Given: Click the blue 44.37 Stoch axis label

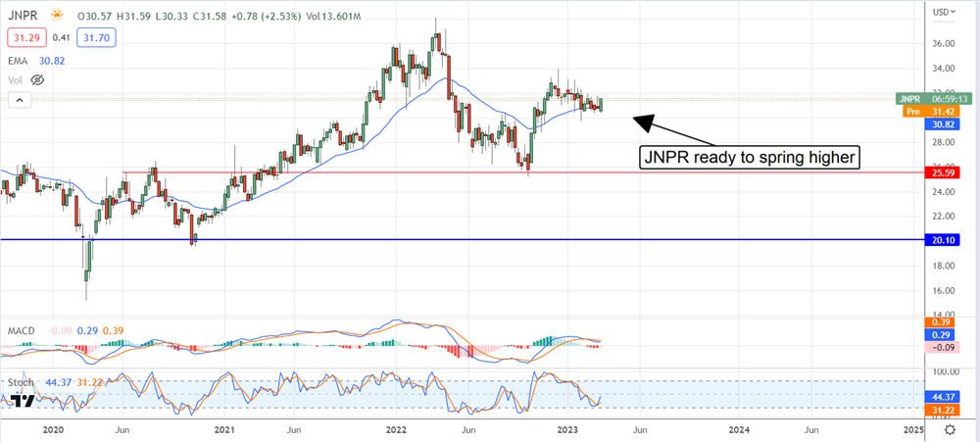Looking at the screenshot, I should [x=943, y=396].
